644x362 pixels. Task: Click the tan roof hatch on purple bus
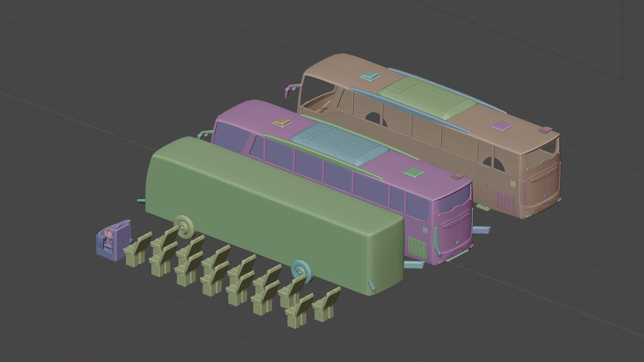point(283,122)
